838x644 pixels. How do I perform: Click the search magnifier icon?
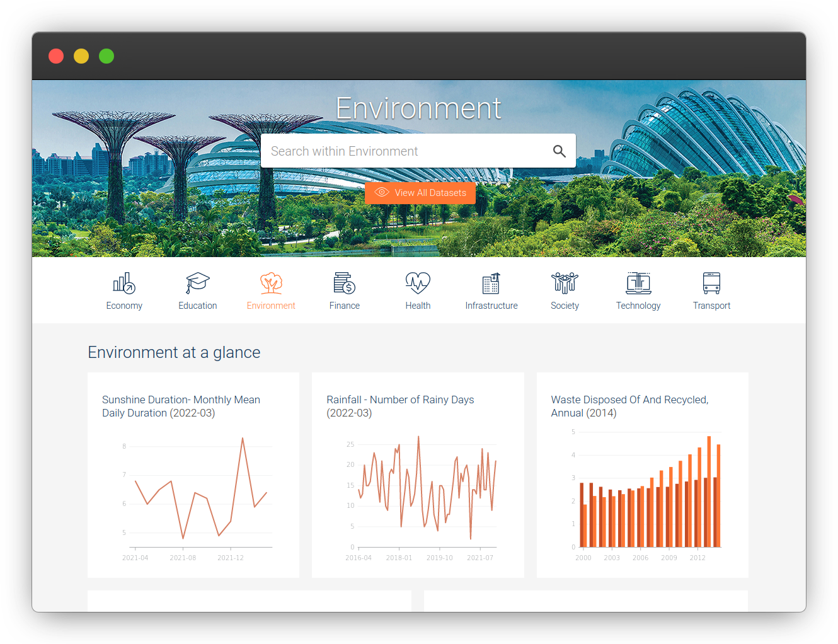(560, 151)
